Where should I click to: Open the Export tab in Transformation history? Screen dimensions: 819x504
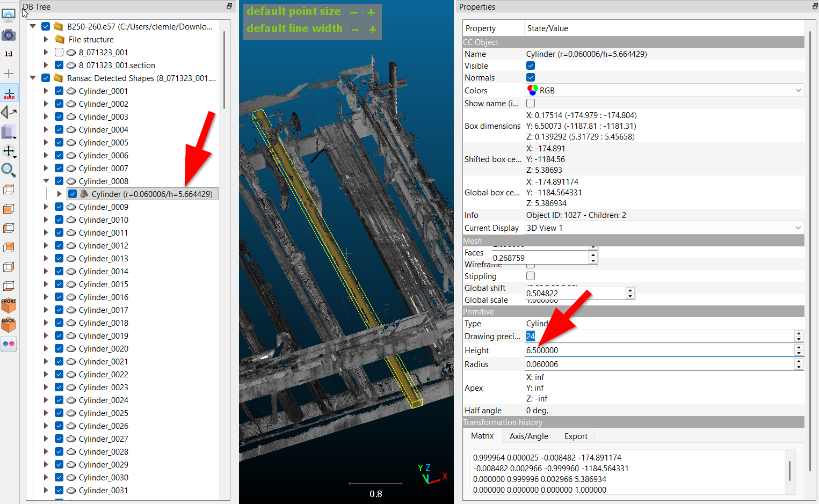pyautogui.click(x=575, y=436)
